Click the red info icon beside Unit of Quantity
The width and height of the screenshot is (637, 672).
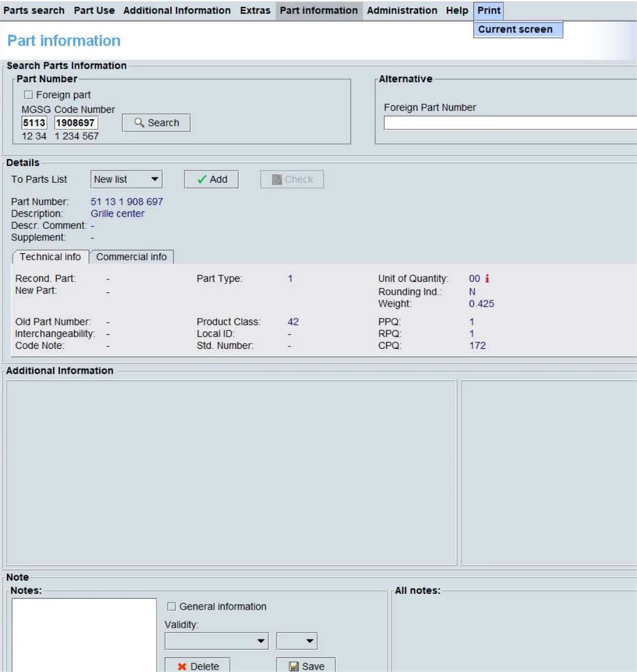click(487, 279)
